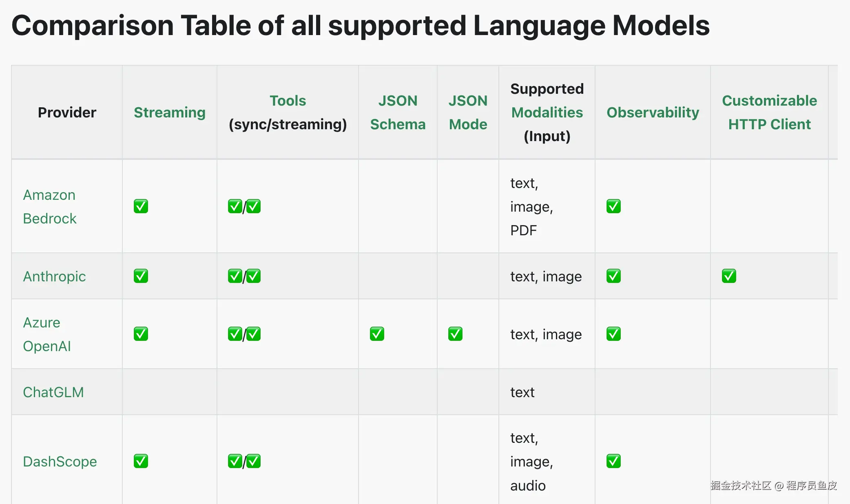Open the JSON Mode header link
The height and width of the screenshot is (504, 850).
point(468,113)
